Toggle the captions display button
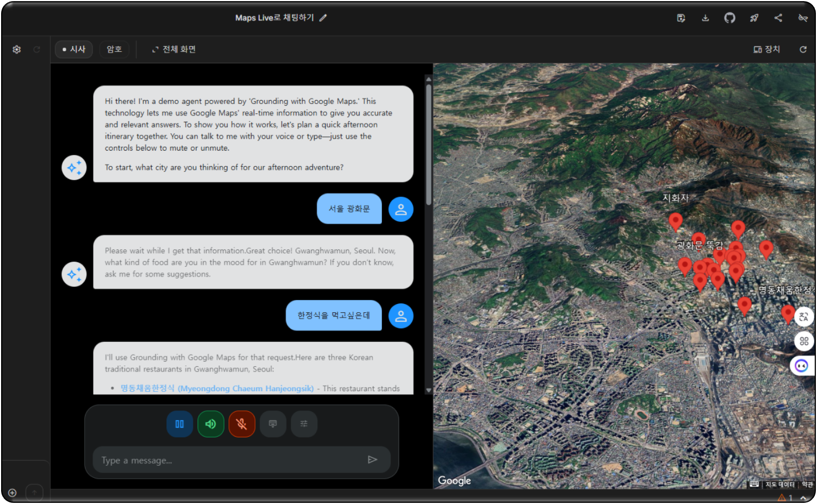817x504 pixels. tap(273, 424)
